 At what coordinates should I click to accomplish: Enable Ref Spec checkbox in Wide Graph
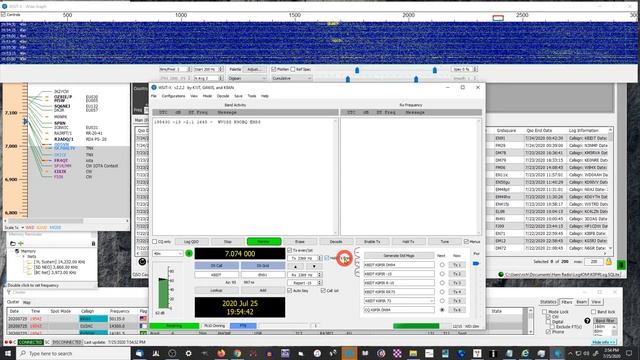(x=293, y=69)
